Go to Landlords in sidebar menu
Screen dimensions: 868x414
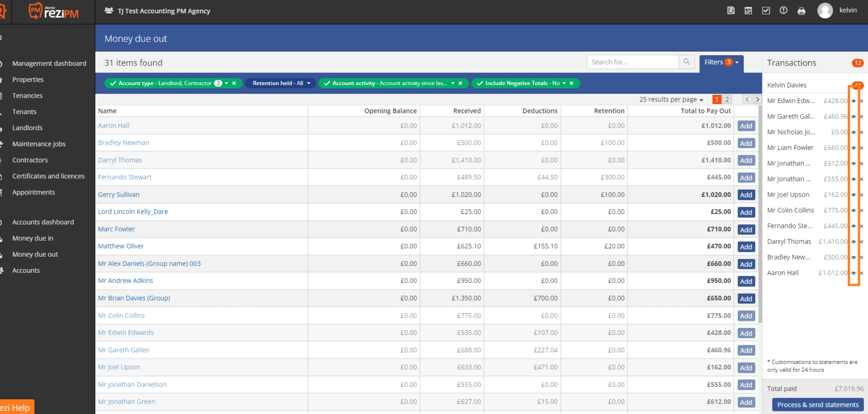tap(27, 128)
